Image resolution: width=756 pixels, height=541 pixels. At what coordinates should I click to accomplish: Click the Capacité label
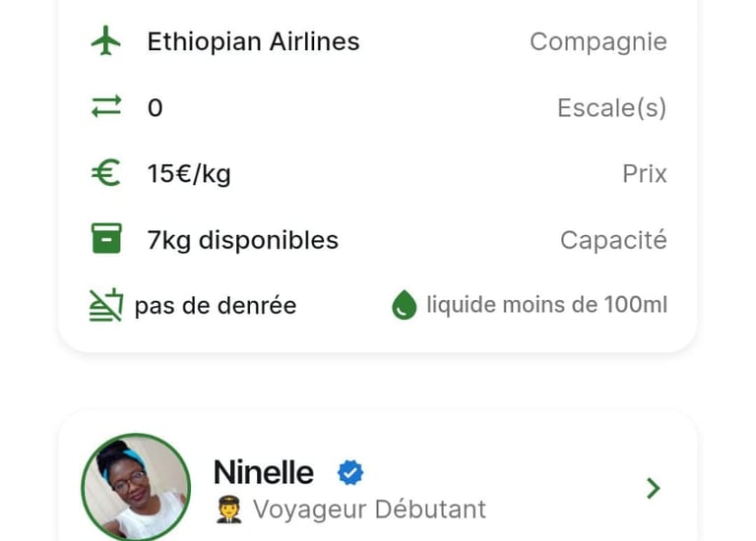click(612, 239)
